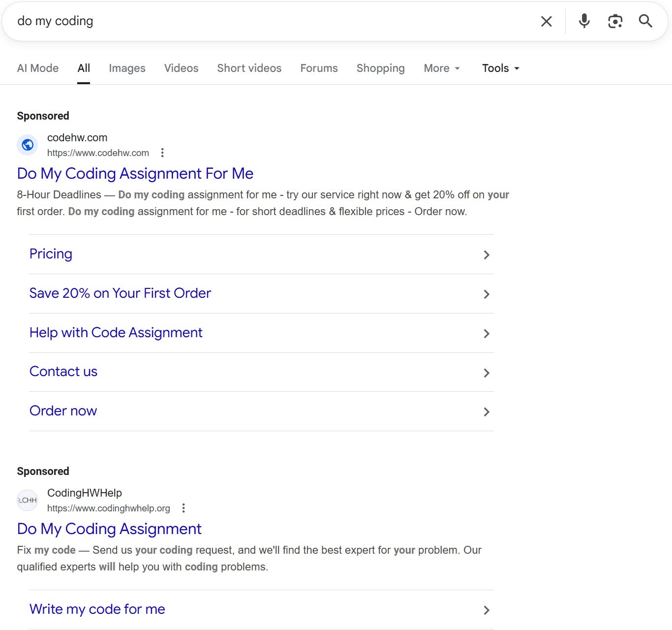Click chevron on Save 20% row
The image size is (672, 630).
pyautogui.click(x=487, y=294)
